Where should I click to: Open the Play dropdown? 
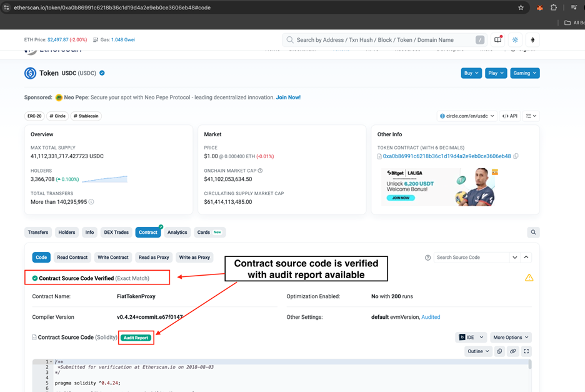(x=496, y=73)
